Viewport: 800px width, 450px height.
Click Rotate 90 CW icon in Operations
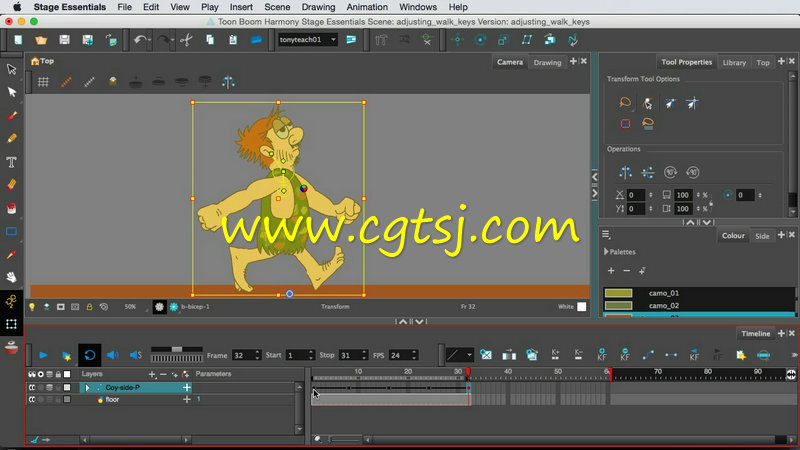670,172
